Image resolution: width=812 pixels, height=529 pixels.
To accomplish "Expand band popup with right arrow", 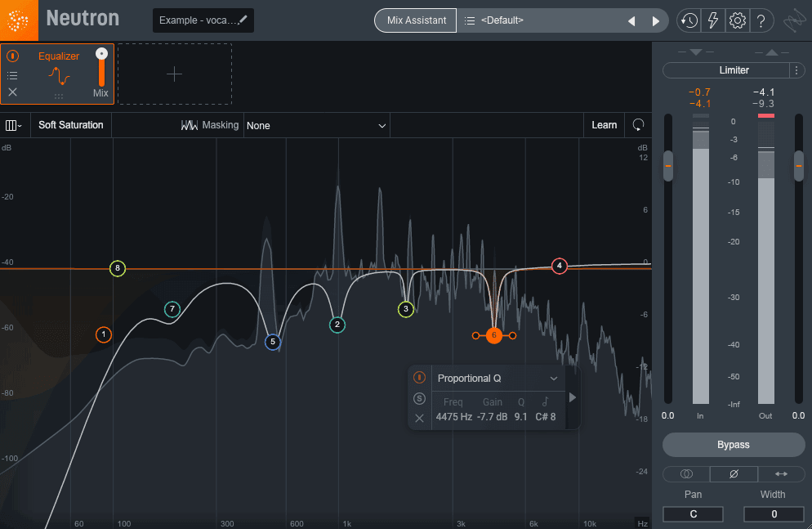I will pyautogui.click(x=572, y=398).
